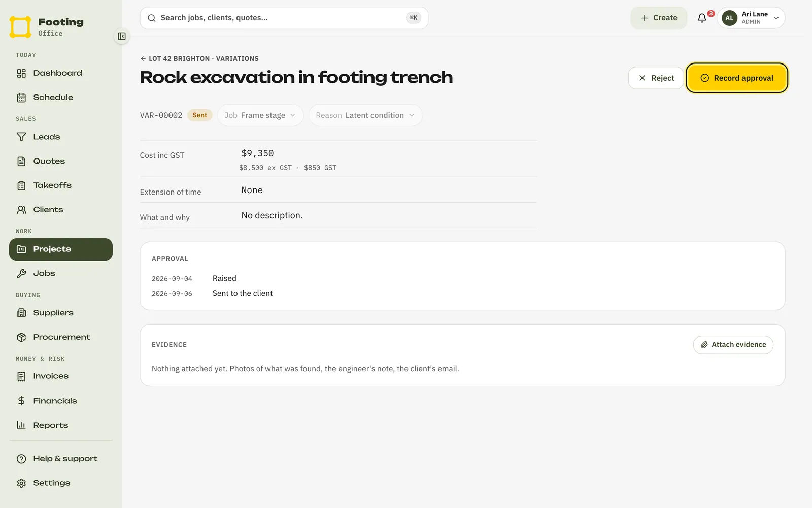Image resolution: width=812 pixels, height=508 pixels.
Task: Click the Sent to the client entry
Action: click(x=243, y=293)
